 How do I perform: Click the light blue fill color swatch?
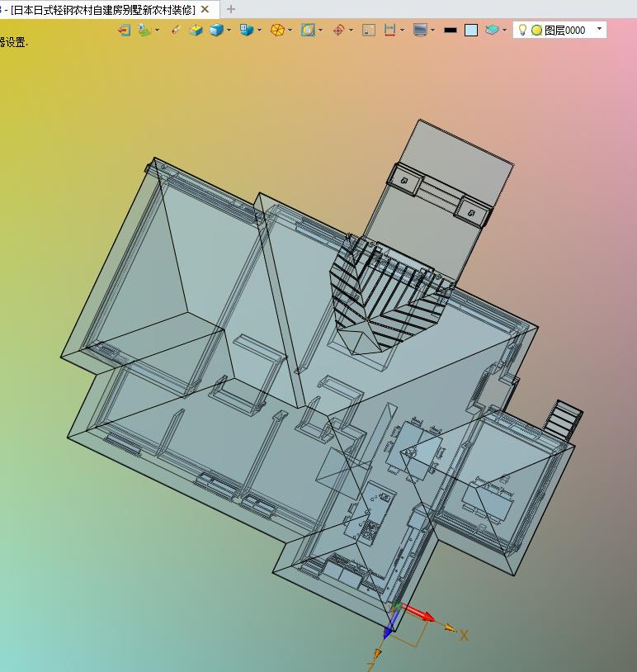pyautogui.click(x=471, y=30)
